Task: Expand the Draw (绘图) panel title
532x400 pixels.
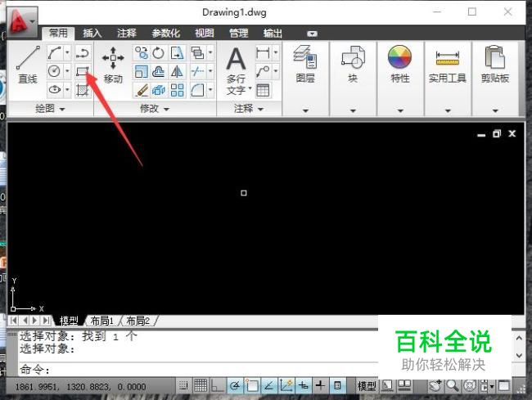Action: (50, 109)
